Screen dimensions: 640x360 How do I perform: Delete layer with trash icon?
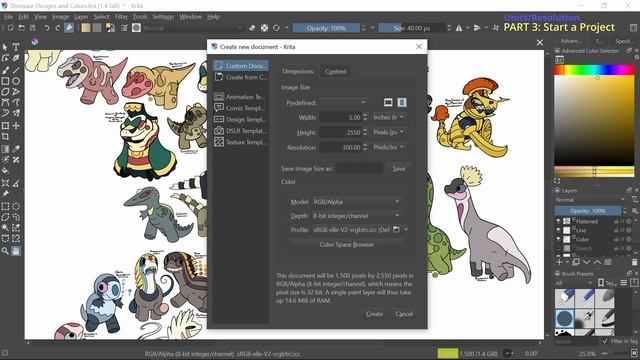click(634, 262)
